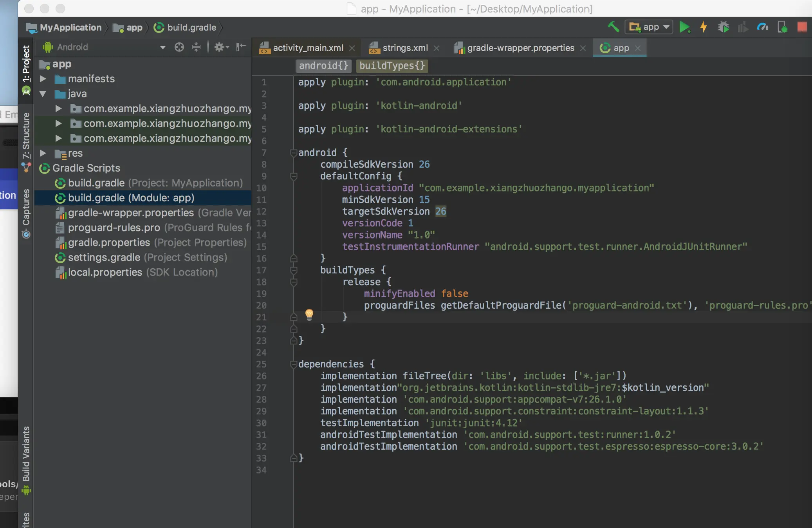The width and height of the screenshot is (812, 528).
Task: Run the app with green play button
Action: point(684,27)
